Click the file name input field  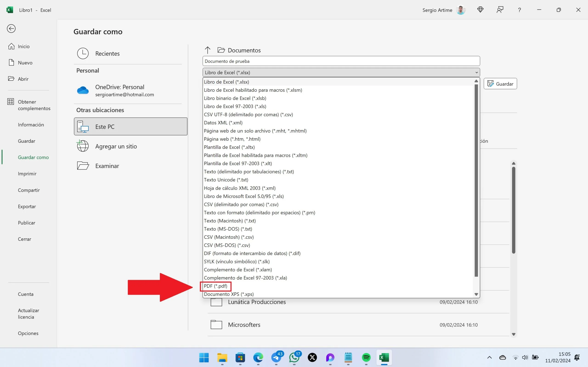click(341, 61)
